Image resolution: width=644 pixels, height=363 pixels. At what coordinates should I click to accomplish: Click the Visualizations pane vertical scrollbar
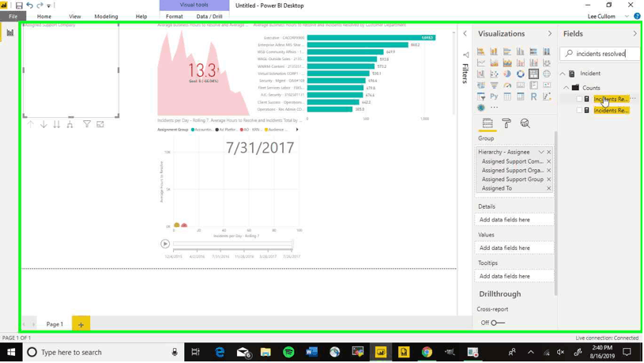[x=555, y=213]
